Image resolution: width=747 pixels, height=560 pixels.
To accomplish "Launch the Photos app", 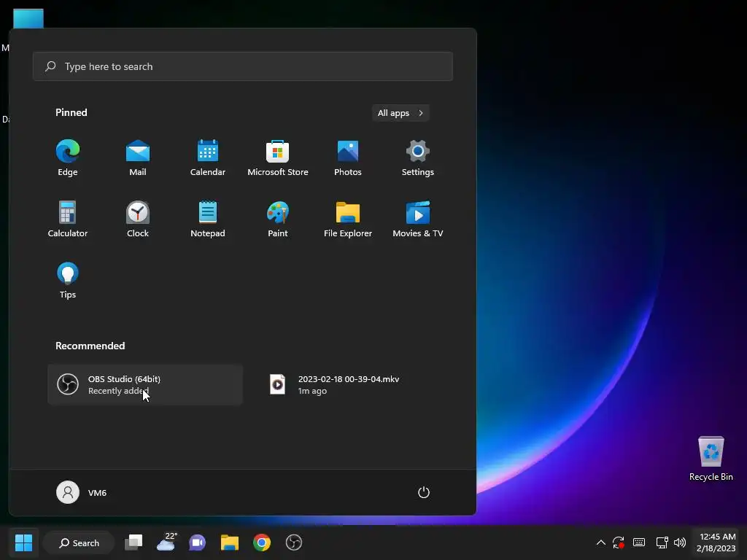I will pos(348,158).
